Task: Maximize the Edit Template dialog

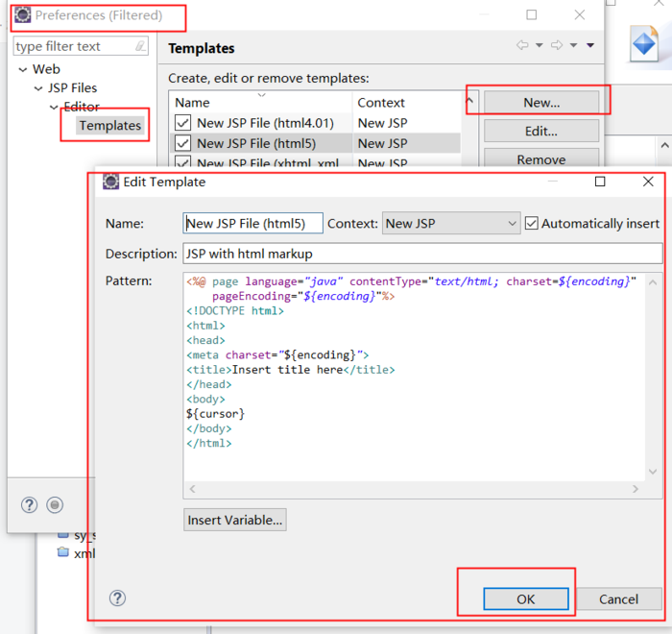Action: pyautogui.click(x=600, y=182)
